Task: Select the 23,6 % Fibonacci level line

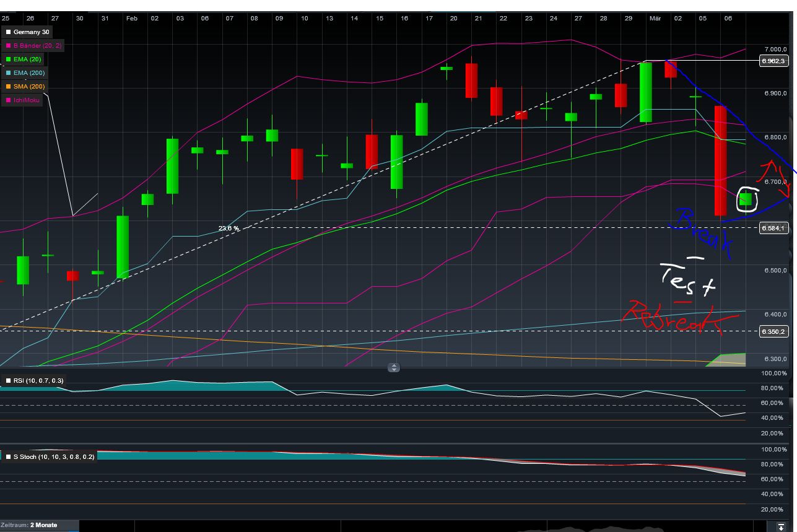Action: tap(227, 229)
